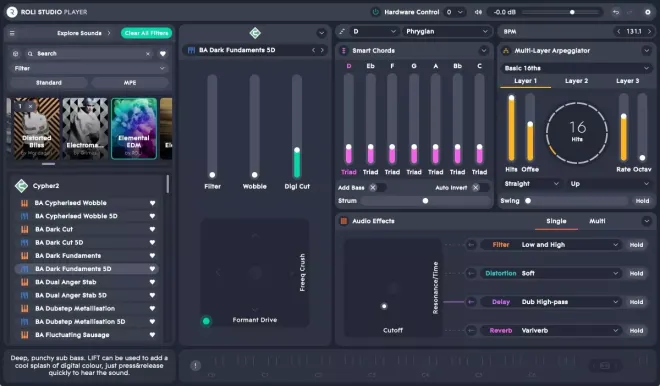Viewport: 660px width, 386px height.
Task: Click the green XY pad handle
Action: click(206, 321)
